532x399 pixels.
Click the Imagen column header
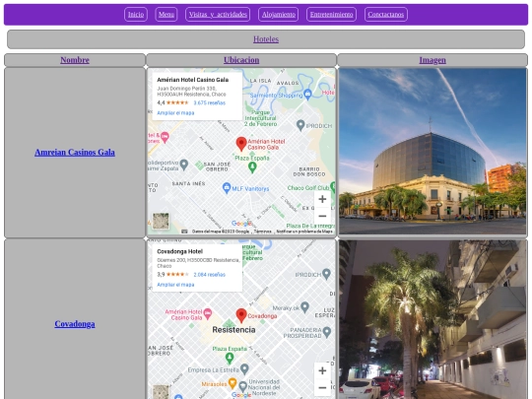coord(432,60)
